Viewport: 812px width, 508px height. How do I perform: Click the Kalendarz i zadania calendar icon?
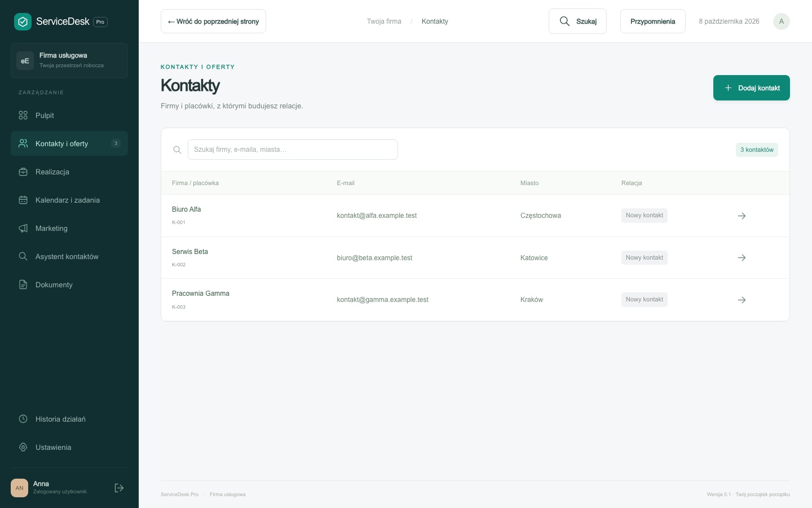pos(23,200)
